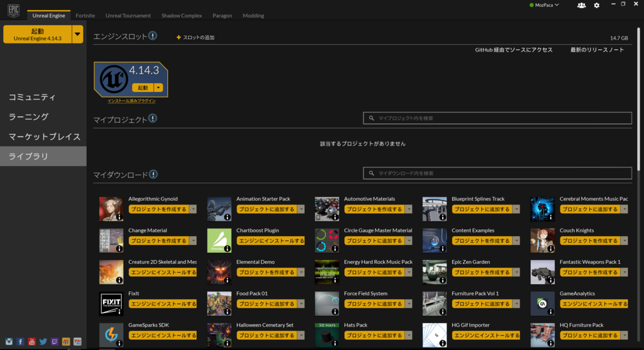The height and width of the screenshot is (350, 644).
Task: Open info badge on GameSparks SDK thumbnail
Action: [x=119, y=344]
